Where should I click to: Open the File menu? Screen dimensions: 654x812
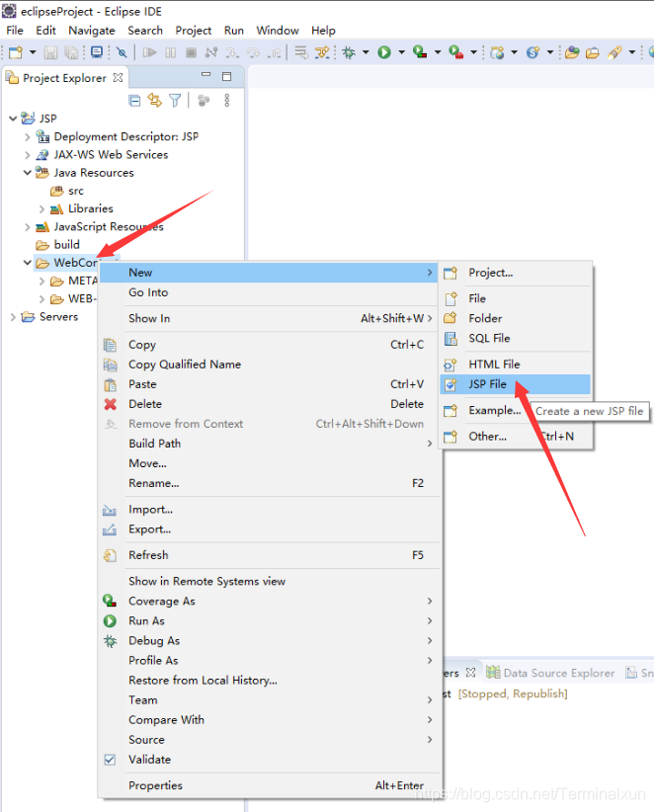(15, 31)
